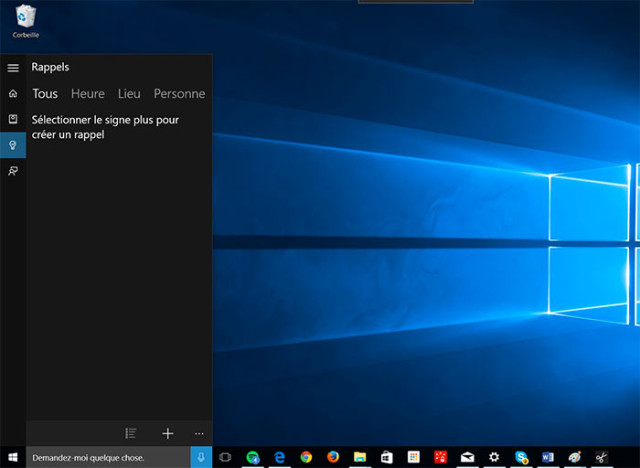Open the Windows Start menu
Screen dimensions: 640x468
[x=13, y=457]
